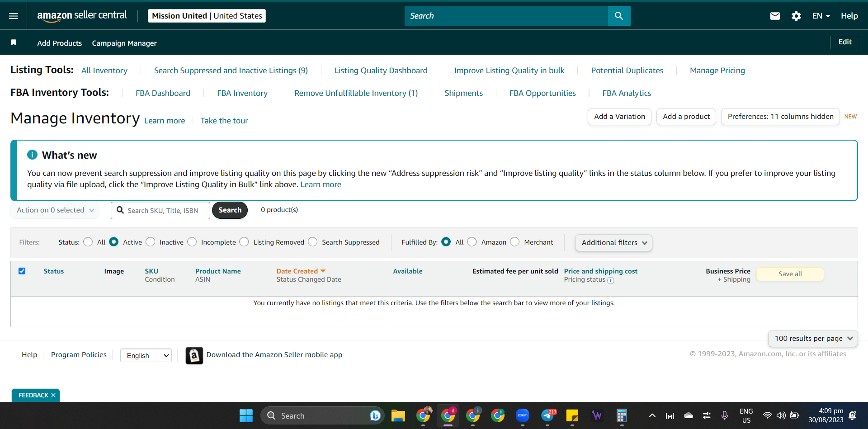This screenshot has width=868, height=429.
Task: Open the Calculator from the taskbar
Action: pos(622,415)
